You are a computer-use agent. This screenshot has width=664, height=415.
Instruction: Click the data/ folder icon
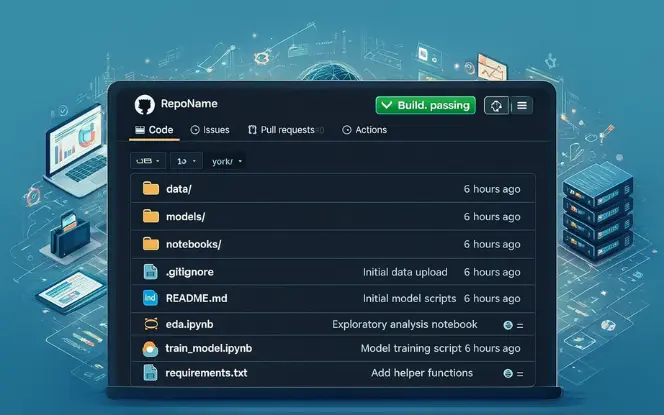[151, 188]
